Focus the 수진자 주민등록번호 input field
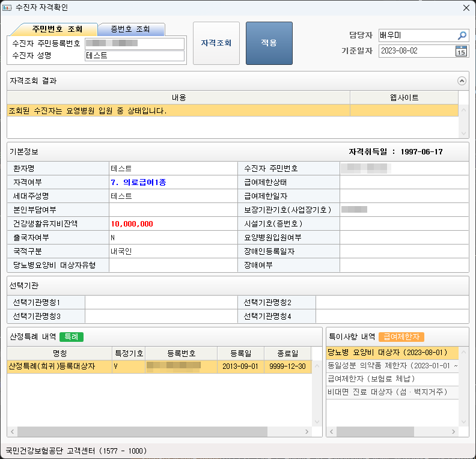 click(135, 43)
